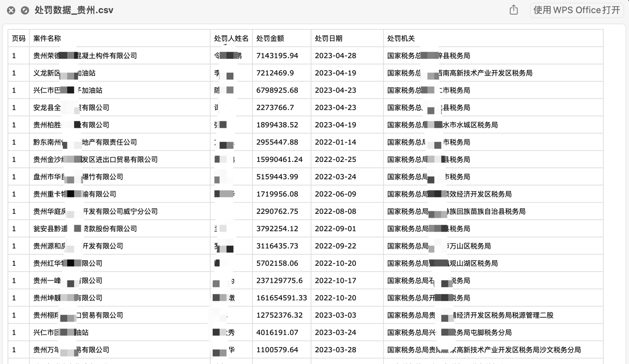Click date cell 2022-02-25
This screenshot has width=629, height=364.
click(347, 159)
